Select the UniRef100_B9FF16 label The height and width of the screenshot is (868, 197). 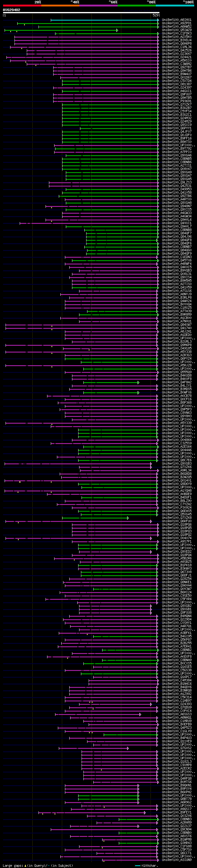pos(177,139)
